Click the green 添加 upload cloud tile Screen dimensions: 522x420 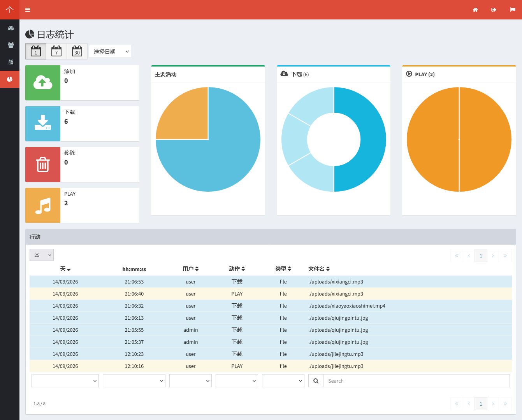43,83
